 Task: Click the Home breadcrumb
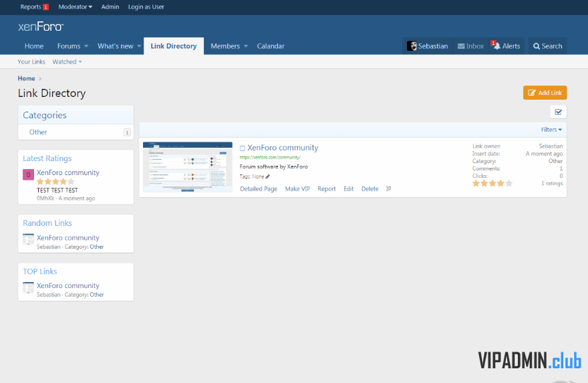click(26, 78)
